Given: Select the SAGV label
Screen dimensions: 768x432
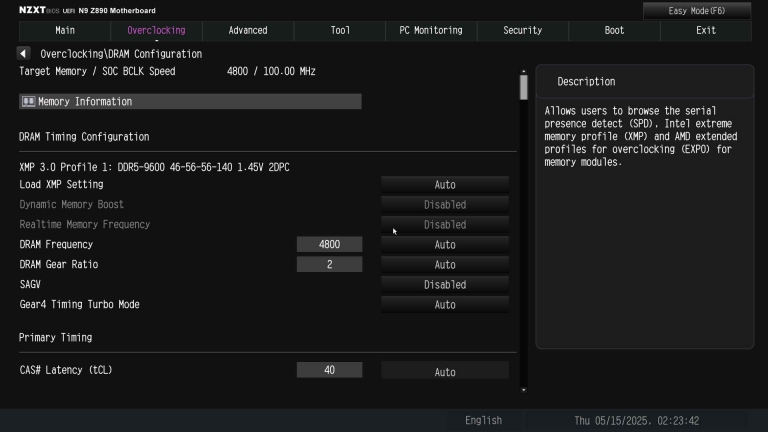Looking at the screenshot, I should coord(30,284).
